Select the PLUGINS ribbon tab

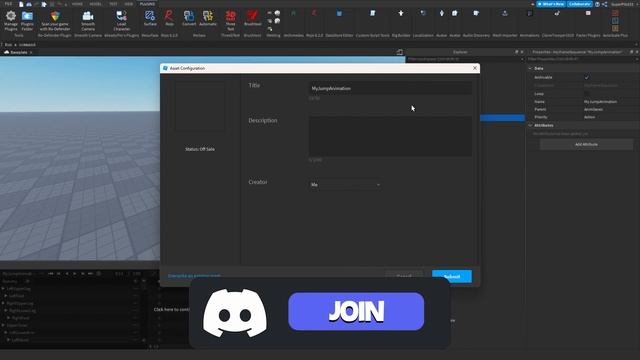point(147,4)
